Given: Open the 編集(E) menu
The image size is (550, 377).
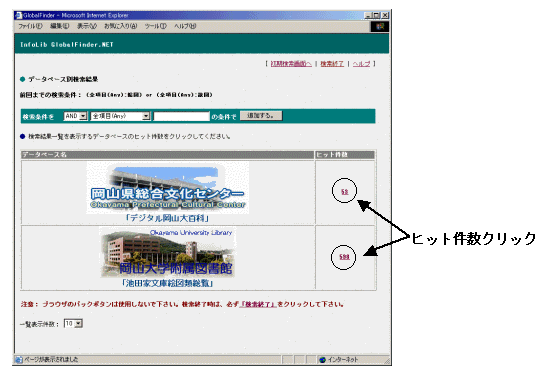Looking at the screenshot, I should [59, 26].
